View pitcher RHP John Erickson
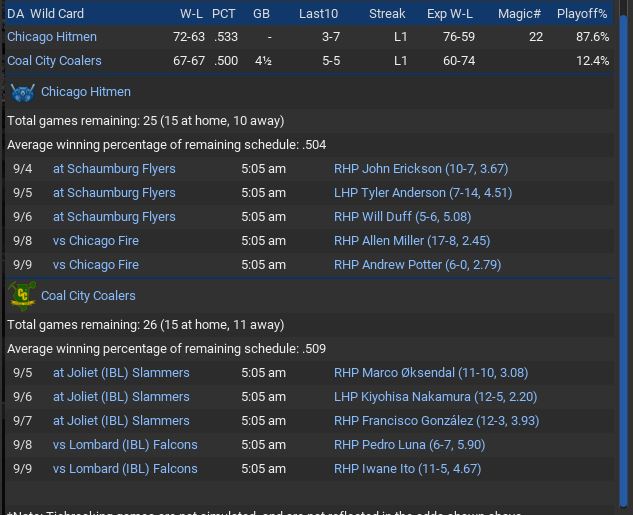633x515 pixels. pos(421,169)
